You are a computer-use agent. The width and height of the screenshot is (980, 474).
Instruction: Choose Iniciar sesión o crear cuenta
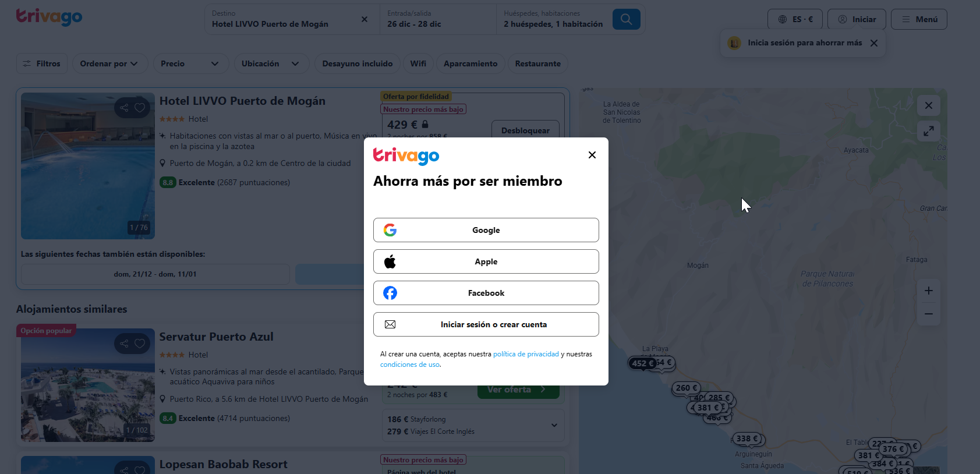click(486, 324)
